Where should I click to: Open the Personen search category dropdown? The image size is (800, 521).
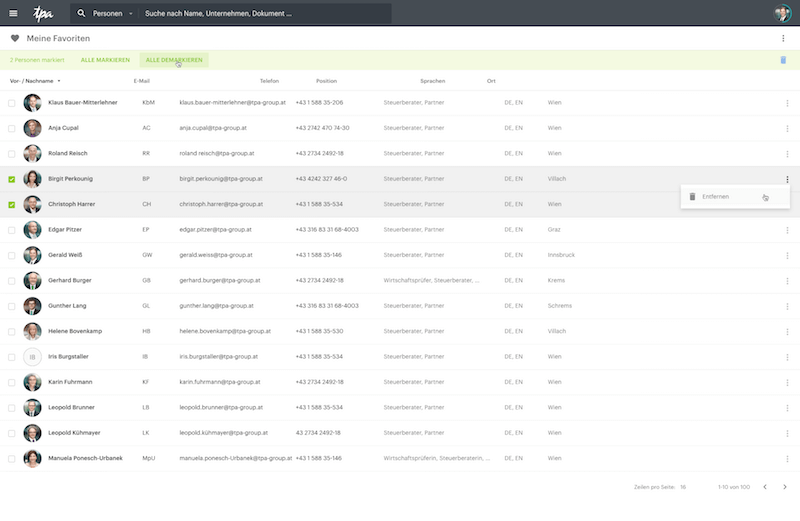113,14
